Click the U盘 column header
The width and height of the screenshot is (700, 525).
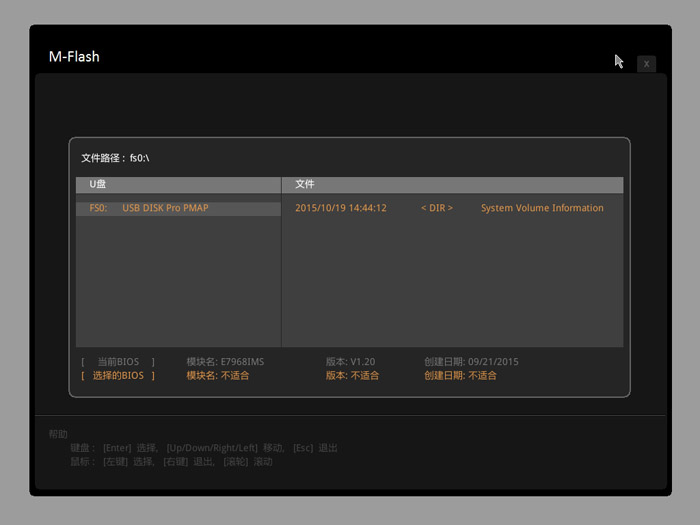[x=98, y=185]
